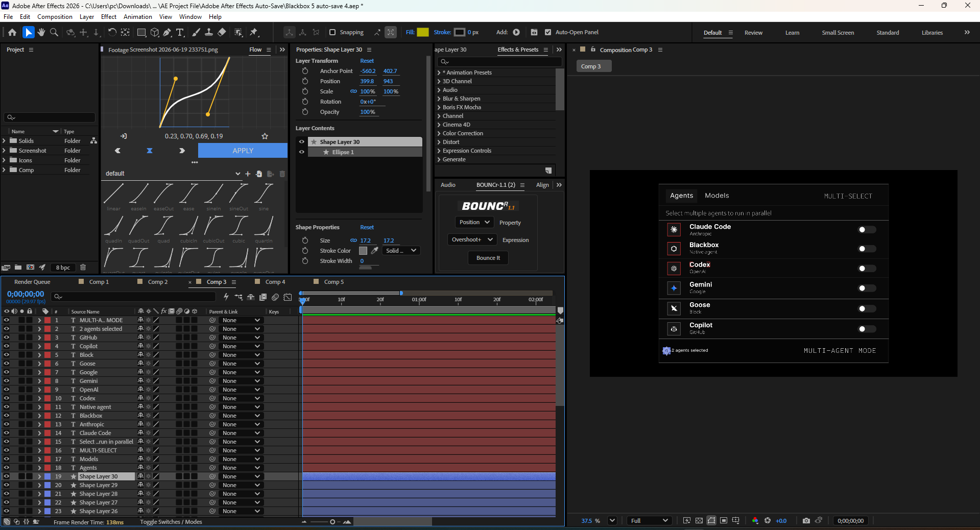Image resolution: width=980 pixels, height=530 pixels.
Task: Click the Effects & Presets search field
Action: [x=500, y=62]
